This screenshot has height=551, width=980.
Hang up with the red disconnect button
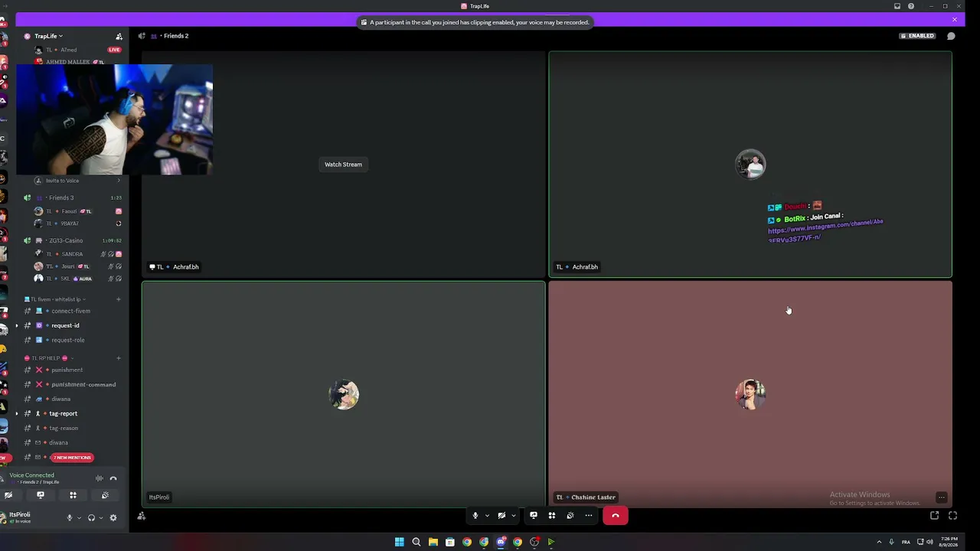[x=616, y=516]
